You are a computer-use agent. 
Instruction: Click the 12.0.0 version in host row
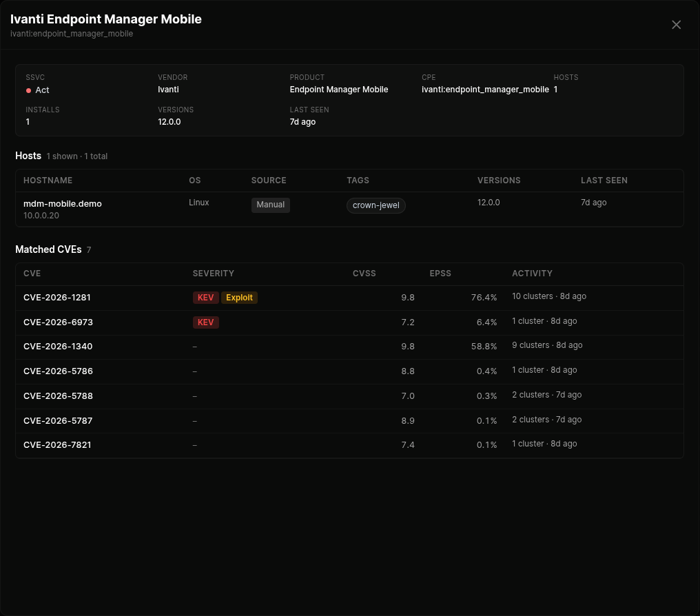(489, 203)
